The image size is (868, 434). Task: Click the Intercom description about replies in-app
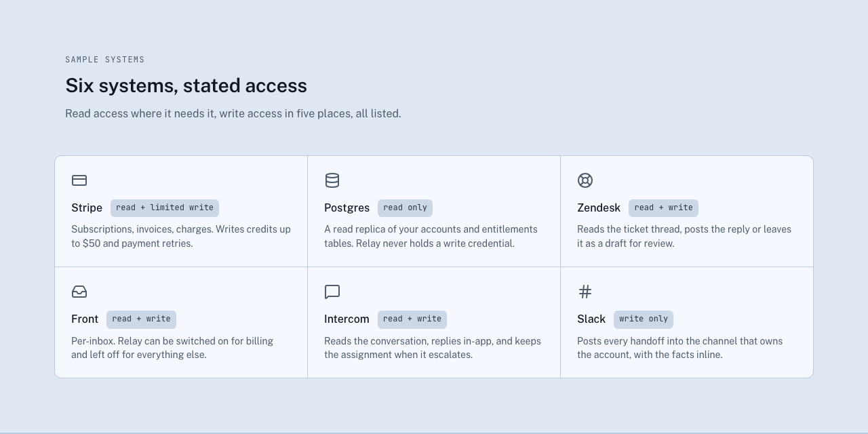[x=433, y=348]
